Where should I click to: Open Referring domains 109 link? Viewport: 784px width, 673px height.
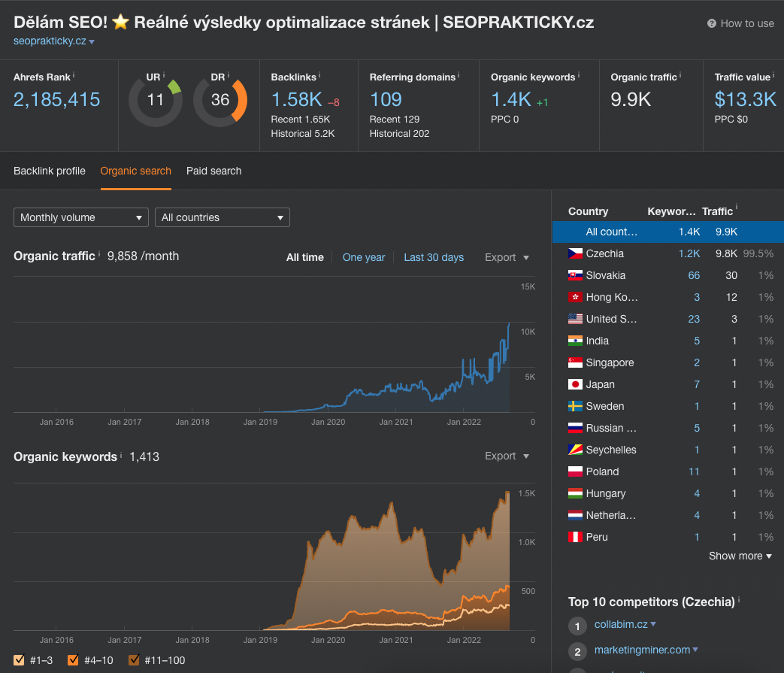(386, 99)
